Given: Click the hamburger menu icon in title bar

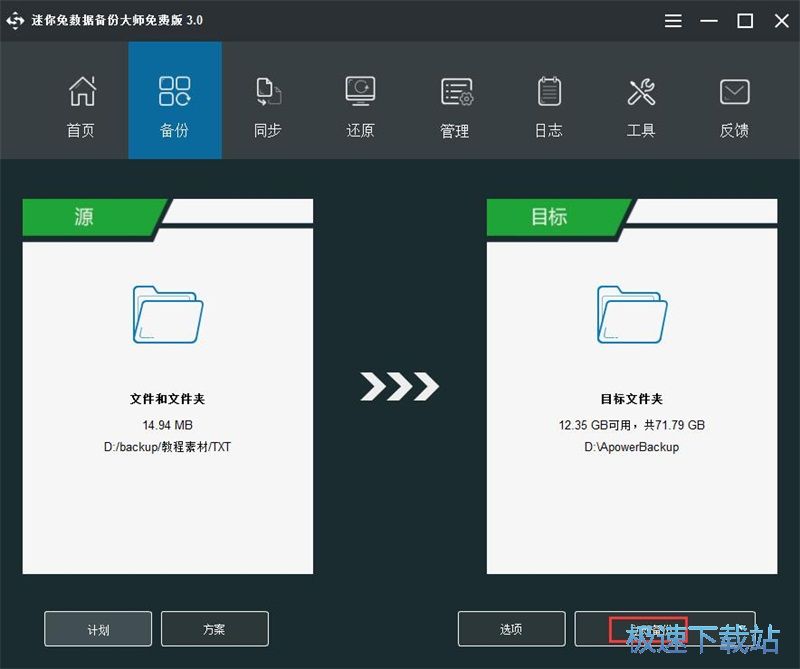Looking at the screenshot, I should pyautogui.click(x=673, y=21).
